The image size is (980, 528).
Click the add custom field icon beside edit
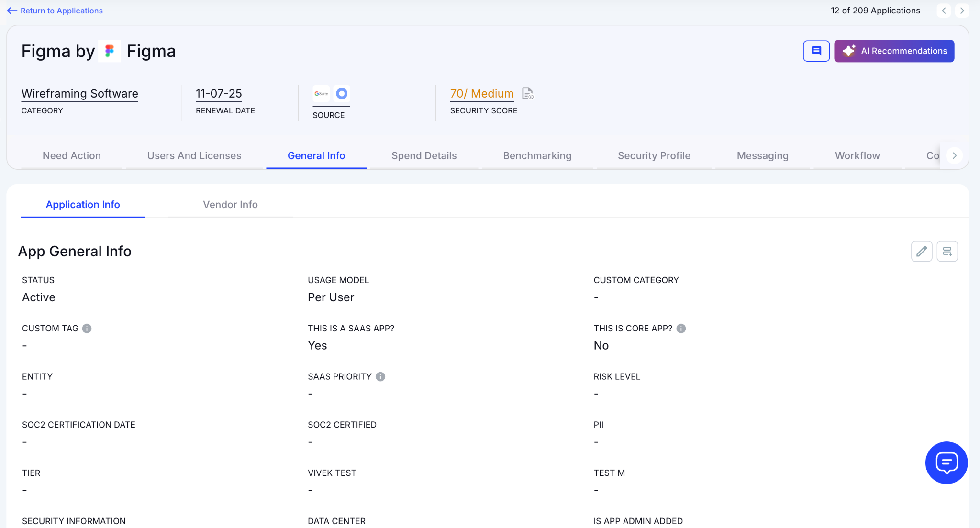click(947, 251)
